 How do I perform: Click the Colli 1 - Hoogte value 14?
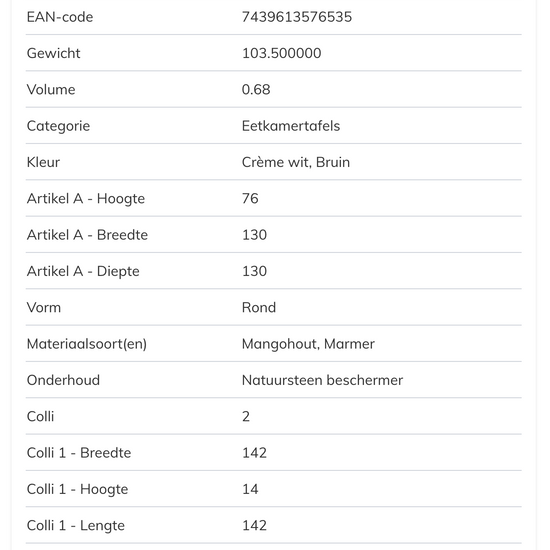point(250,489)
